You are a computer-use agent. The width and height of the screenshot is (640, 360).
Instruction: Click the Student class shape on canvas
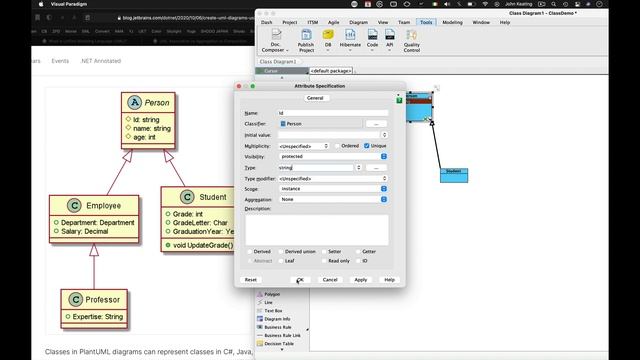[x=454, y=176]
